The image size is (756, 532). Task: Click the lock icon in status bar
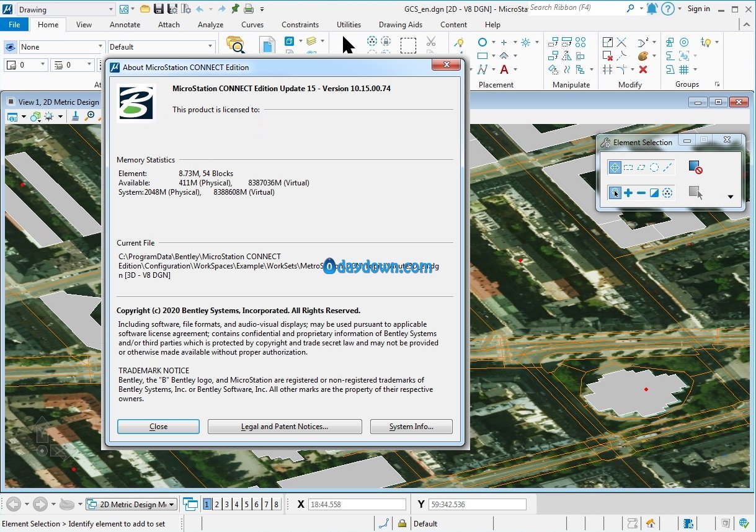click(x=402, y=523)
